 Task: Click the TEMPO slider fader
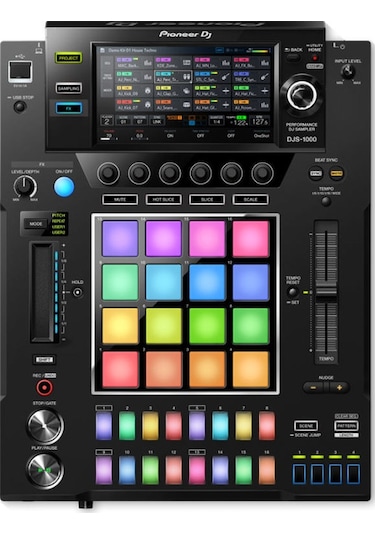326,292
